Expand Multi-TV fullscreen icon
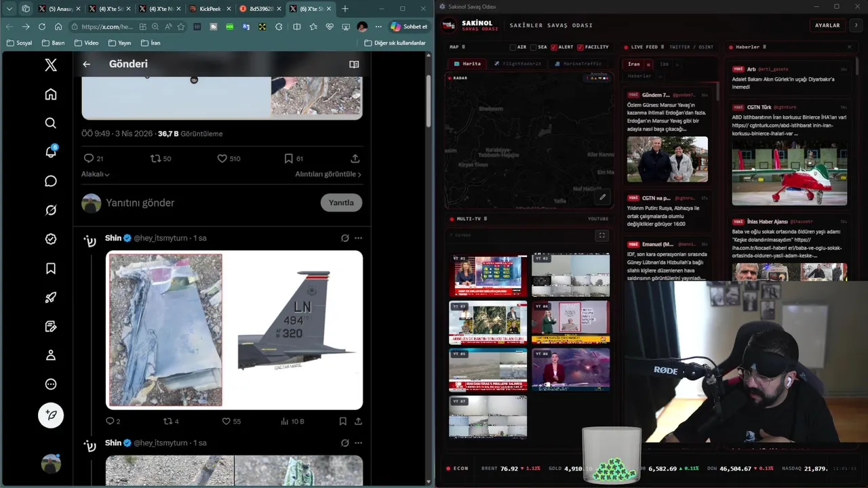 click(x=601, y=235)
